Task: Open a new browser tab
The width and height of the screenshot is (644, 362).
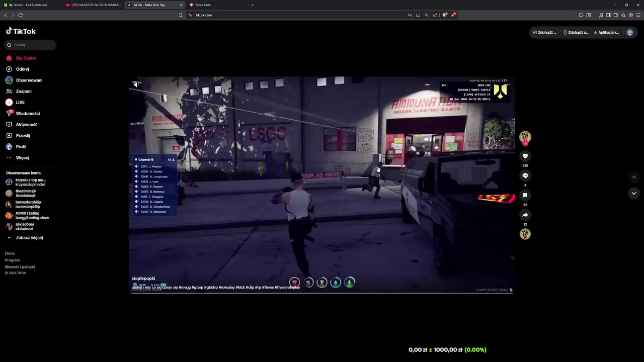Action: click(253, 5)
